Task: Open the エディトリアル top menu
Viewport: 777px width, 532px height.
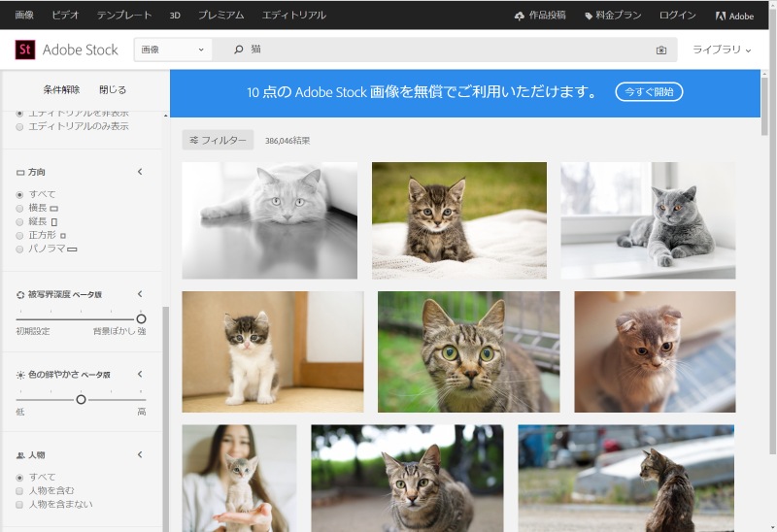Action: (x=294, y=16)
